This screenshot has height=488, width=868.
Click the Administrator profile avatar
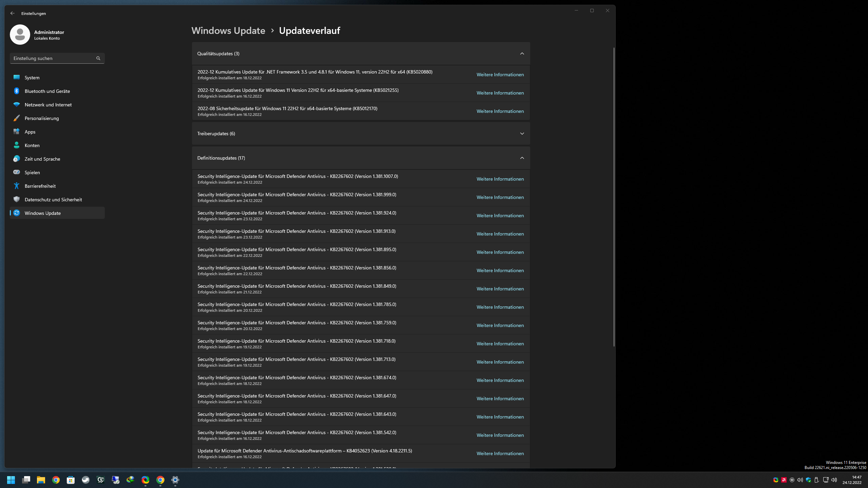20,35
